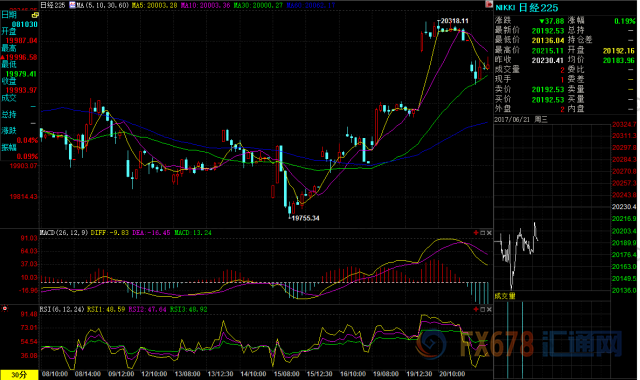Click the MA indicator icon beside 日经225
Viewport: 640px width, 380px height.
72,5
